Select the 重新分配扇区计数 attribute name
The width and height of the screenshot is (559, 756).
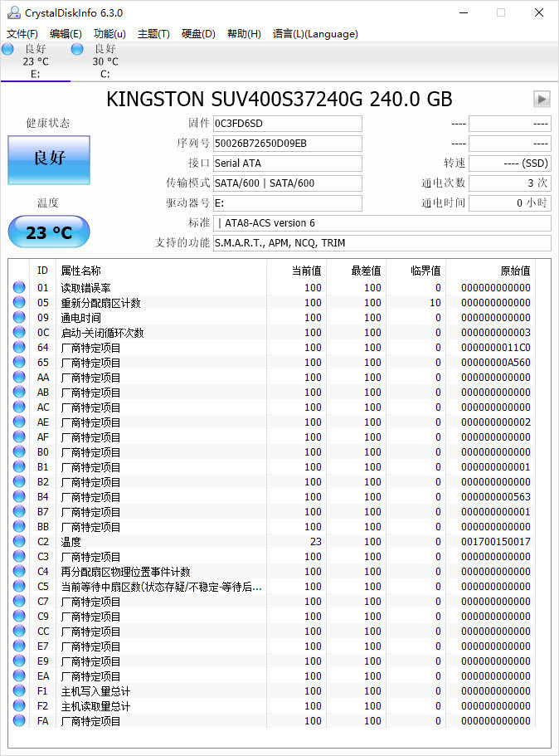[100, 303]
